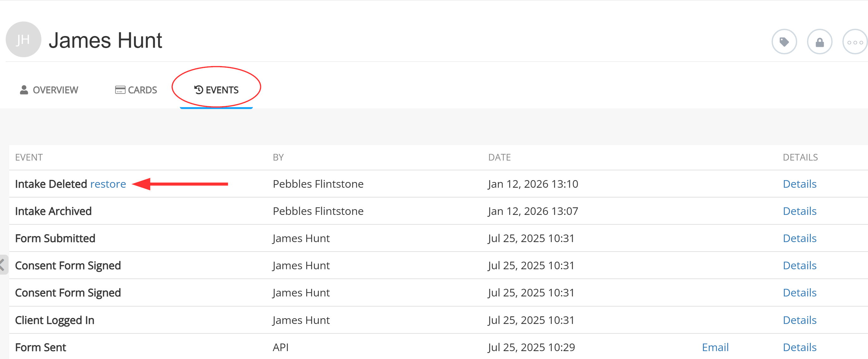This screenshot has height=359, width=868.
Task: Open Details for Form Sent event
Action: click(799, 347)
